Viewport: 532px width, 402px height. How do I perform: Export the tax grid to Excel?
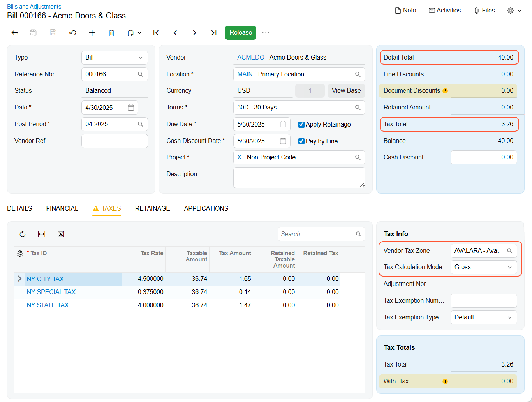(x=61, y=234)
